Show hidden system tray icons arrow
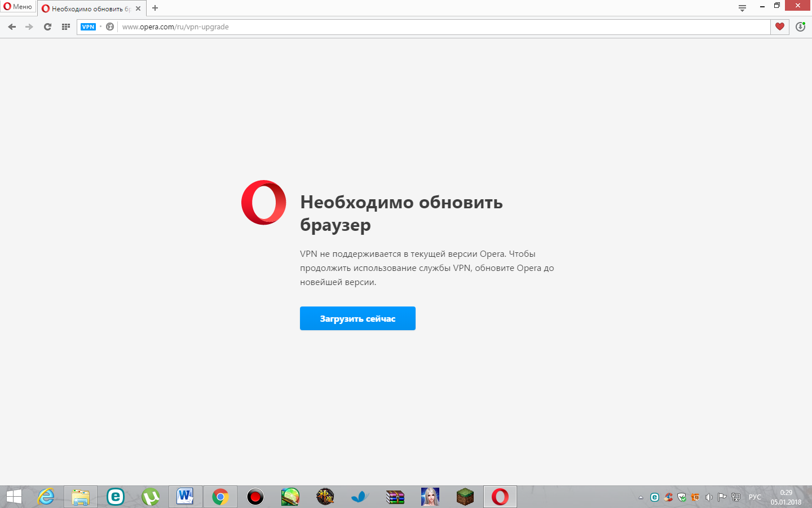This screenshot has height=508, width=812. [x=641, y=497]
